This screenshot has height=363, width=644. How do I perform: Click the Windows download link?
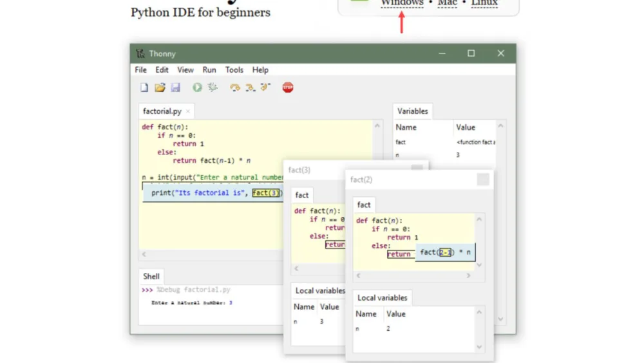402,3
